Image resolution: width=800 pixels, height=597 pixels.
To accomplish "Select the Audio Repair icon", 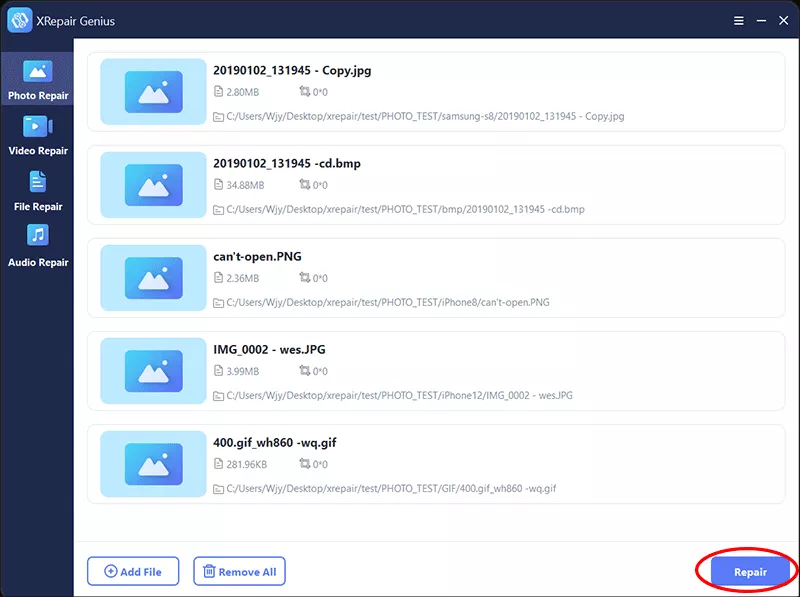I will (x=37, y=236).
